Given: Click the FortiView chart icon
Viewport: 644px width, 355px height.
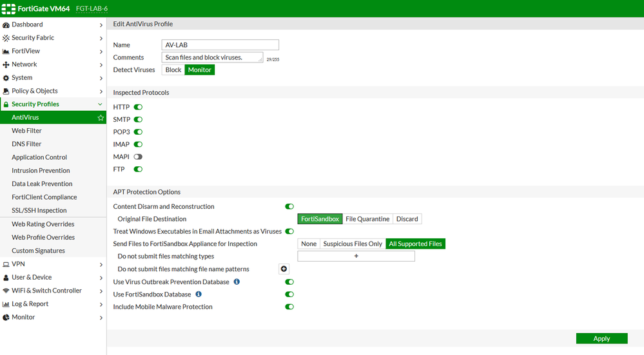Looking at the screenshot, I should [6, 52].
